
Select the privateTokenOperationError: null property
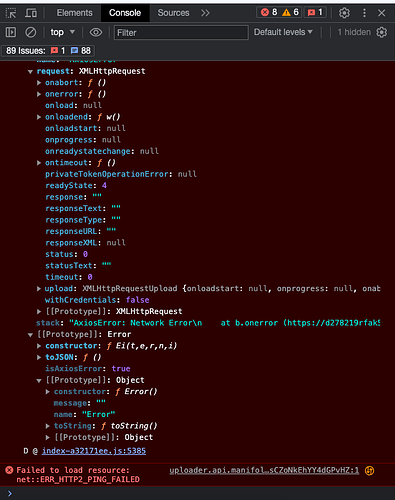point(121,174)
